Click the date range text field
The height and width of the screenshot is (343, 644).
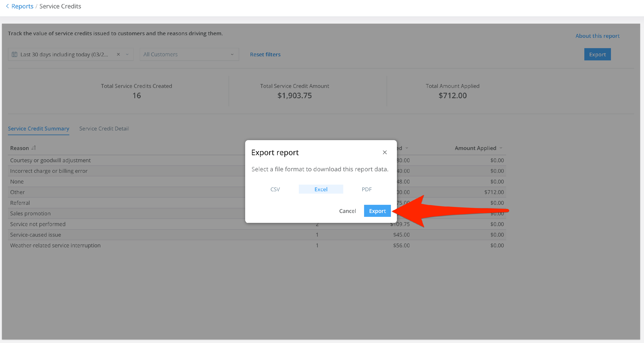[x=64, y=54]
